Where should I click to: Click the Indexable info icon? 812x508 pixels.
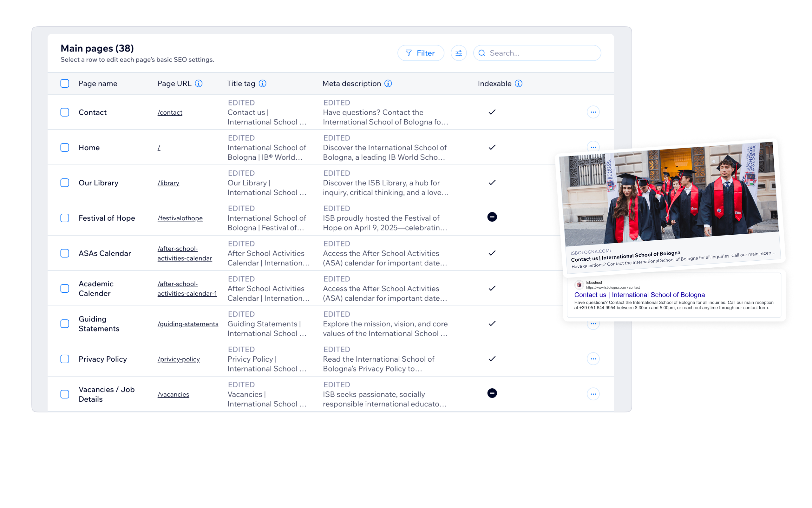[518, 83]
